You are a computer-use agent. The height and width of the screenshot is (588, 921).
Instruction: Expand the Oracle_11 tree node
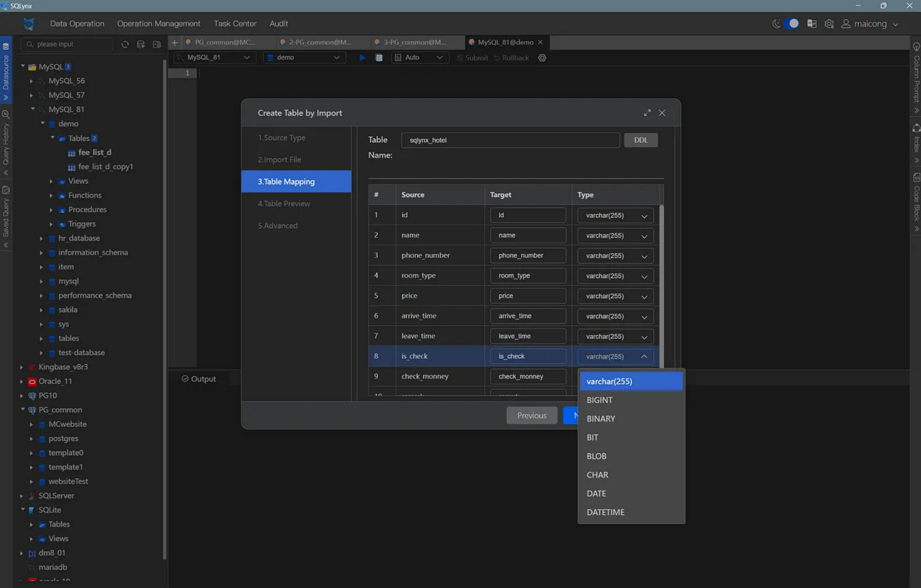pyautogui.click(x=22, y=381)
